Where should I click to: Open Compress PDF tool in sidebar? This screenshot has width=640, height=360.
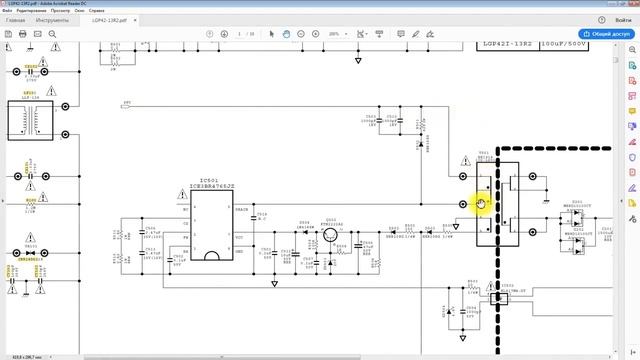coord(632,173)
